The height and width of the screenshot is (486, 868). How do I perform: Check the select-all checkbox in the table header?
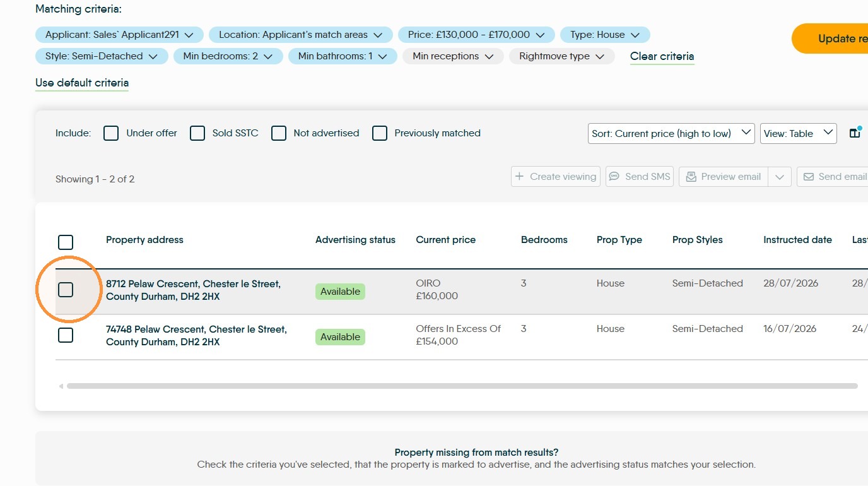coord(66,242)
